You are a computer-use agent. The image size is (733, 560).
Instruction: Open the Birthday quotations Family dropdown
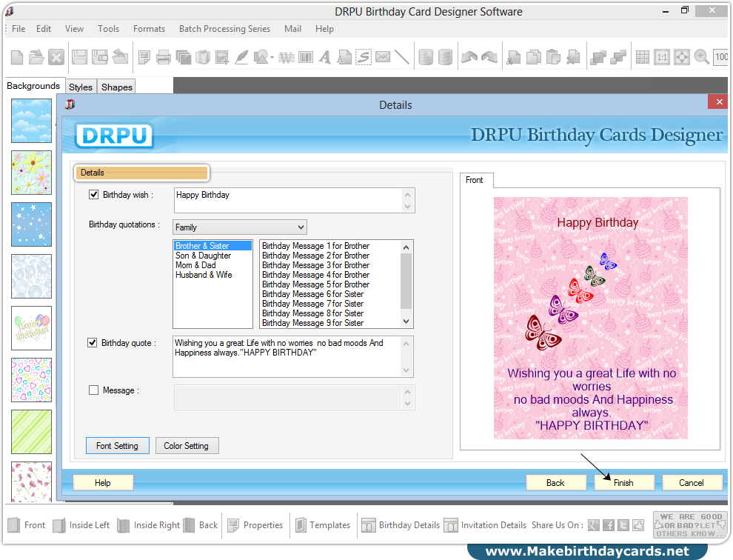pos(302,227)
